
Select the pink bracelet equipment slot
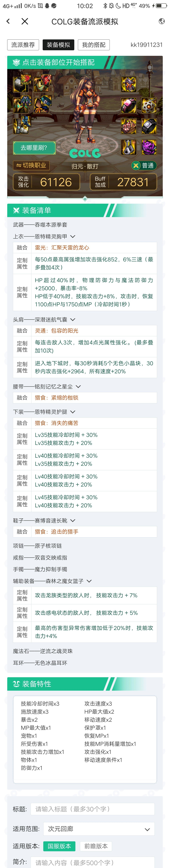[x=128, y=105]
